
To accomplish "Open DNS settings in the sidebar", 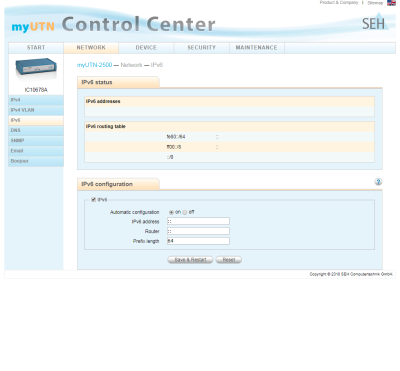I will [36, 131].
